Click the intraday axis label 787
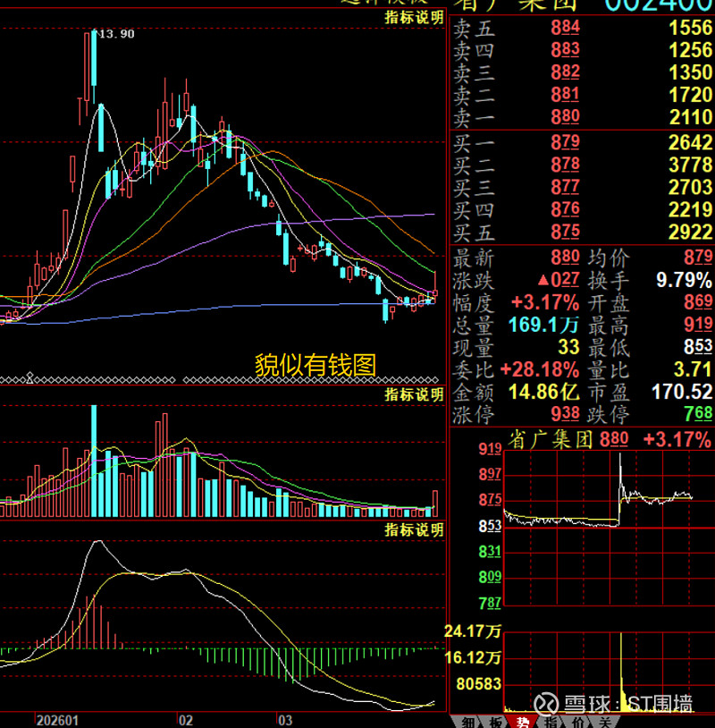This screenshot has width=715, height=728. (x=490, y=603)
